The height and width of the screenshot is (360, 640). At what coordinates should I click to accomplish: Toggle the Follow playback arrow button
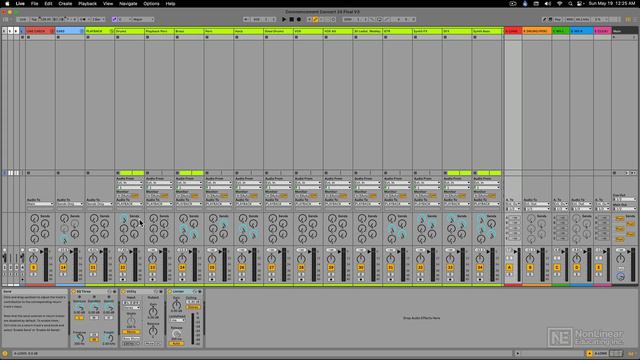[246, 19]
